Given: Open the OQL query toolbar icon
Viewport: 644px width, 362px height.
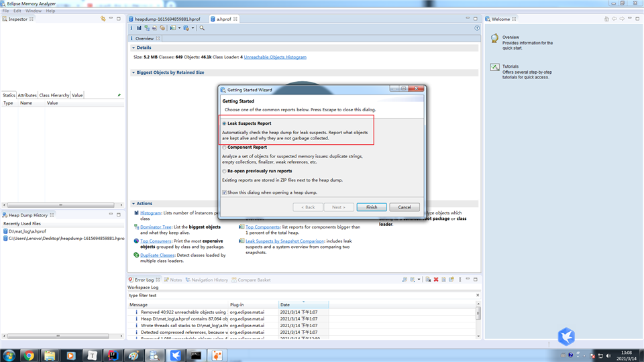Looking at the screenshot, I should click(x=154, y=28).
